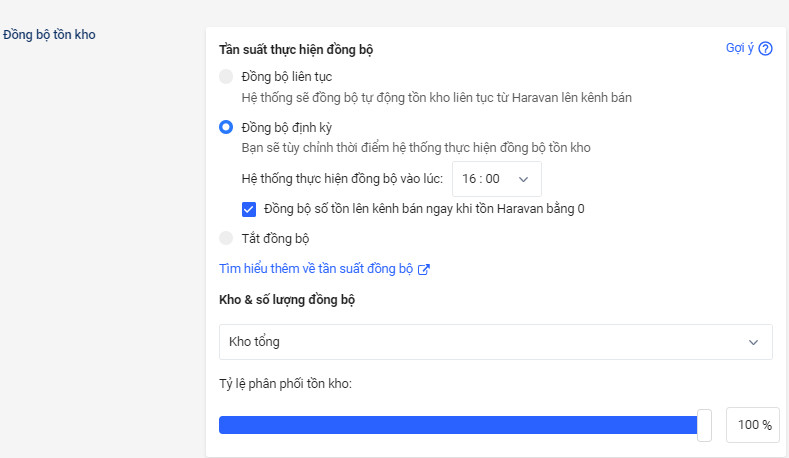Follow the "Tìm hiểu thêm về tần suất đồng bộ" link
Screen dimensions: 789x458
(x=316, y=269)
